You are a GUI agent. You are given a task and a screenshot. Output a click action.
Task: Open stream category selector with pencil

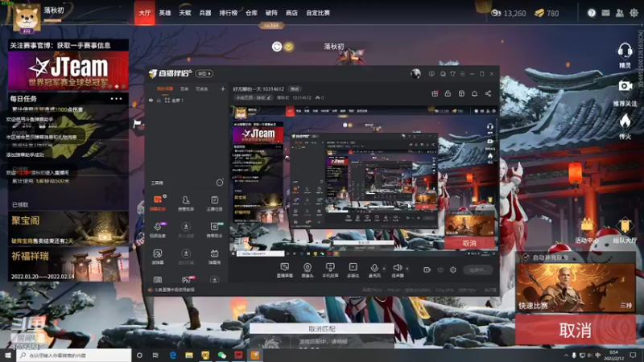click(x=254, y=97)
